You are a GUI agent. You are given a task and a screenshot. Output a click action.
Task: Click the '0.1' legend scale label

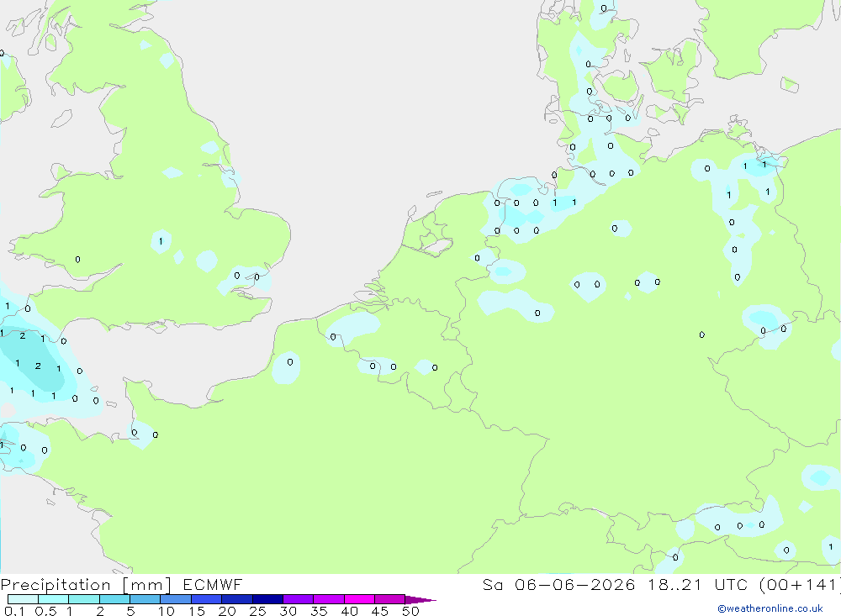pos(14,611)
